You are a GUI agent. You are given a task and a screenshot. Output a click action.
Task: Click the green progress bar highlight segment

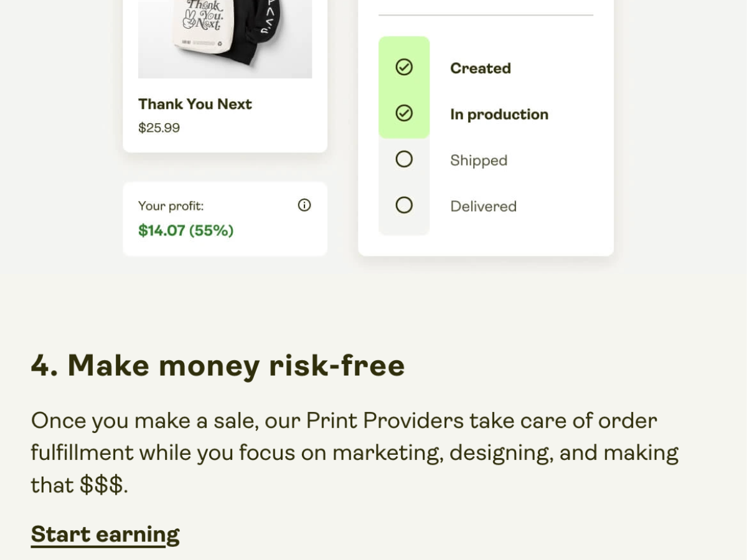(404, 87)
